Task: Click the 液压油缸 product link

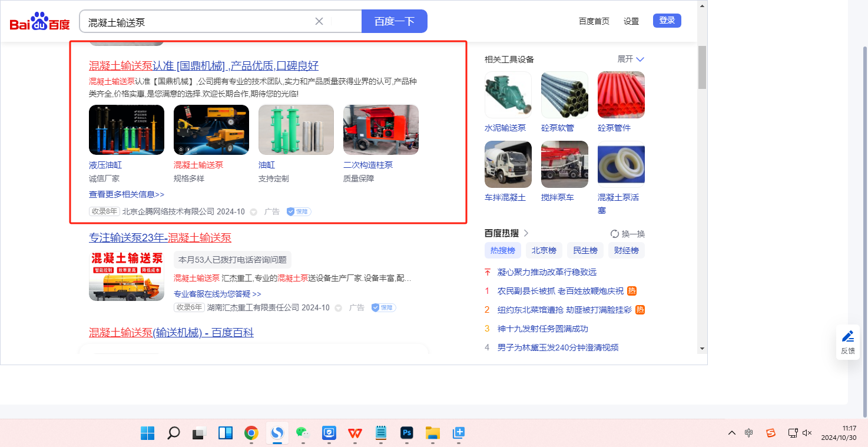Action: (x=105, y=165)
